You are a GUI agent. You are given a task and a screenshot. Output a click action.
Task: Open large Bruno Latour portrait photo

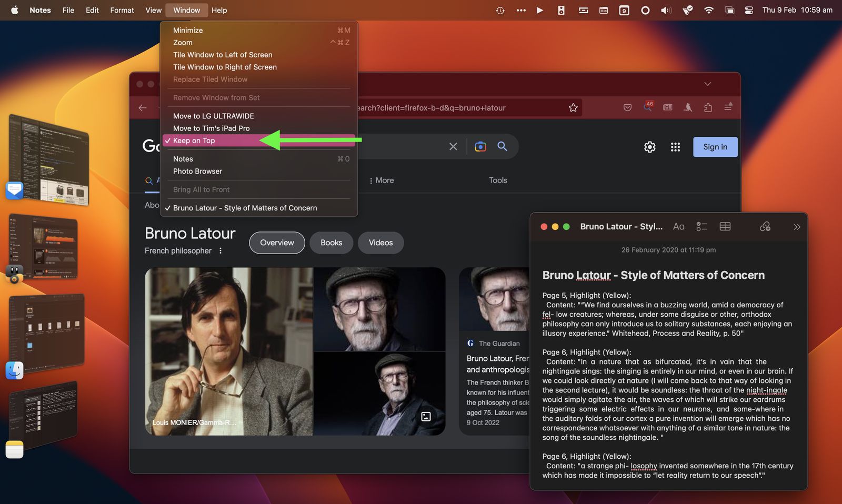tap(228, 351)
